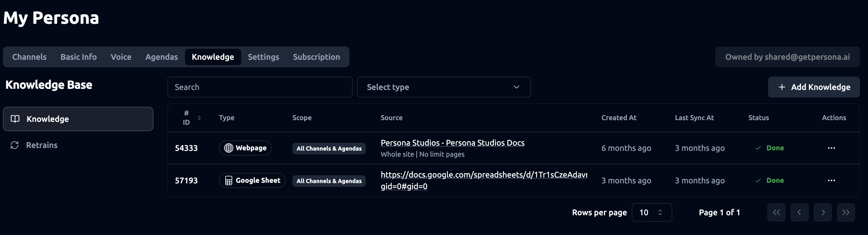Open actions menu for row 54333
Screen dimensions: 868x235
831,148
